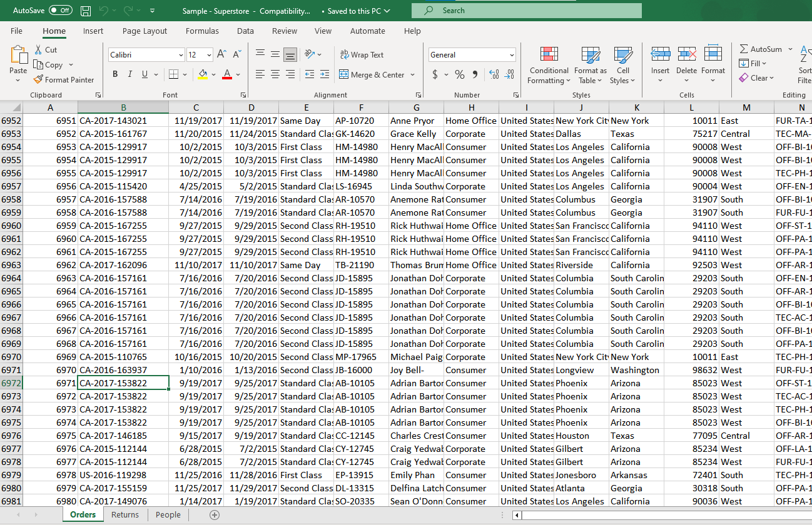
Task: Click the Delete cells icon
Action: click(687, 54)
